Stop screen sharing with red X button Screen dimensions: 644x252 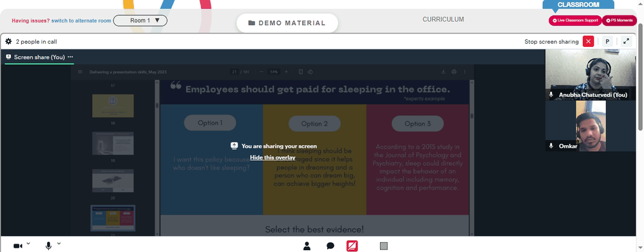pos(588,41)
